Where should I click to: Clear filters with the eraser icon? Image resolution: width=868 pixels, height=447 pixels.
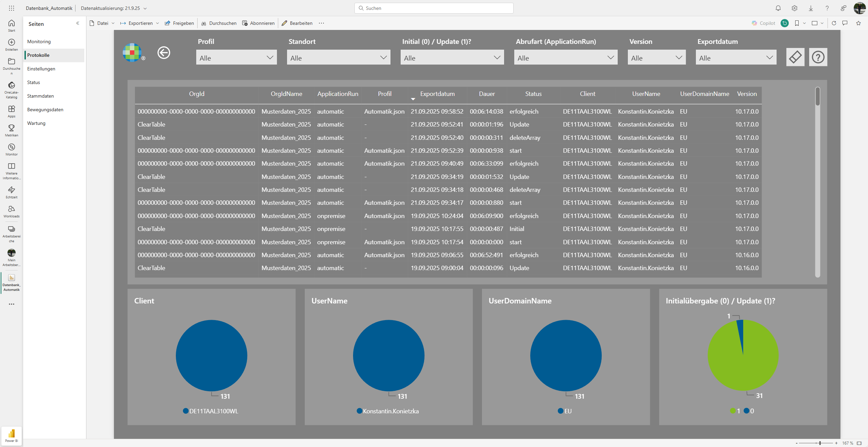coord(795,57)
